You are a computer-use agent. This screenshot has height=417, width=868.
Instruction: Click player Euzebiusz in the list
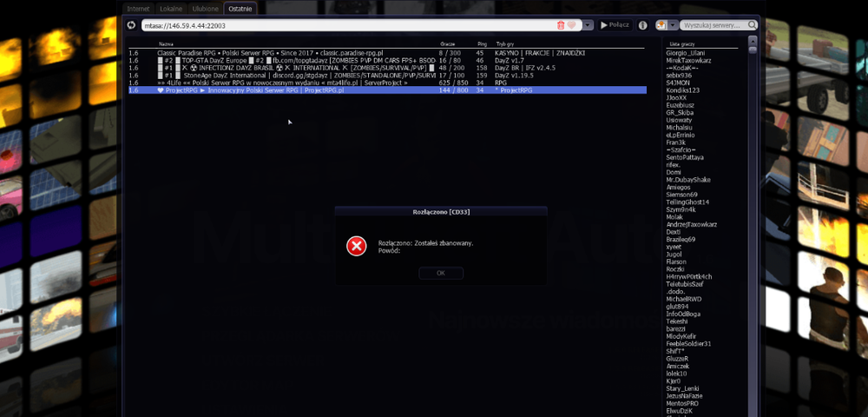point(680,105)
